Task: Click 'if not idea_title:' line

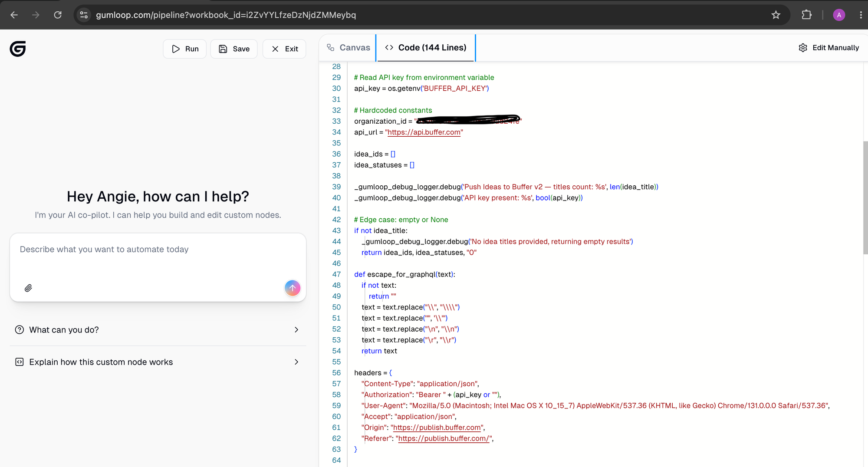Action: [381, 230]
